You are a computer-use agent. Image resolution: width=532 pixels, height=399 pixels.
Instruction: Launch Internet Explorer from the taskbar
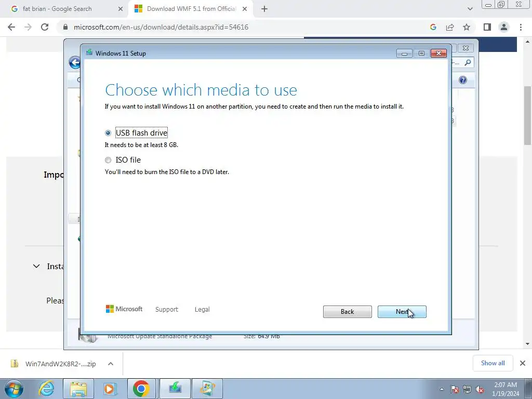(46, 389)
